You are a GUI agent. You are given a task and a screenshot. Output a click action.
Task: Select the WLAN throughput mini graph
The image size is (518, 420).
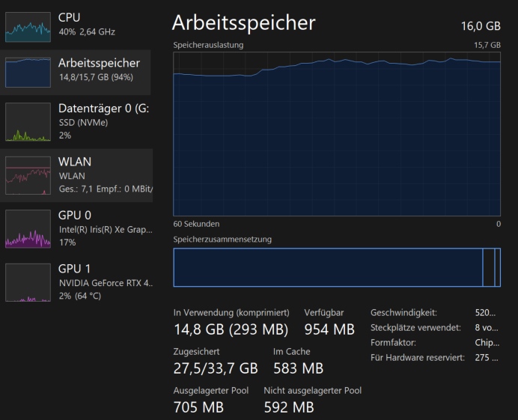28,175
